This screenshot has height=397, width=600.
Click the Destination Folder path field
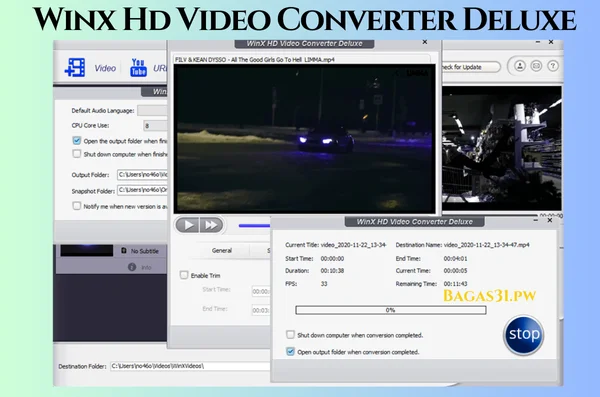[x=190, y=366]
